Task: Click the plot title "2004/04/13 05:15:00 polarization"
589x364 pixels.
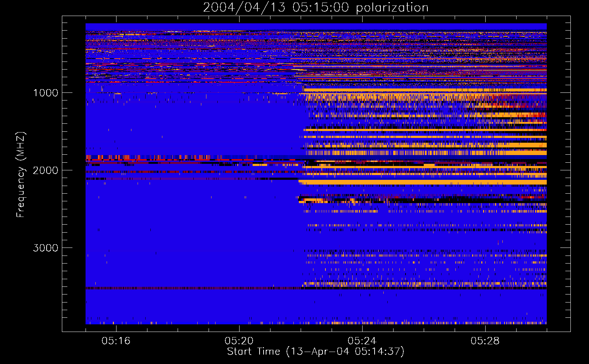Action: point(316,8)
